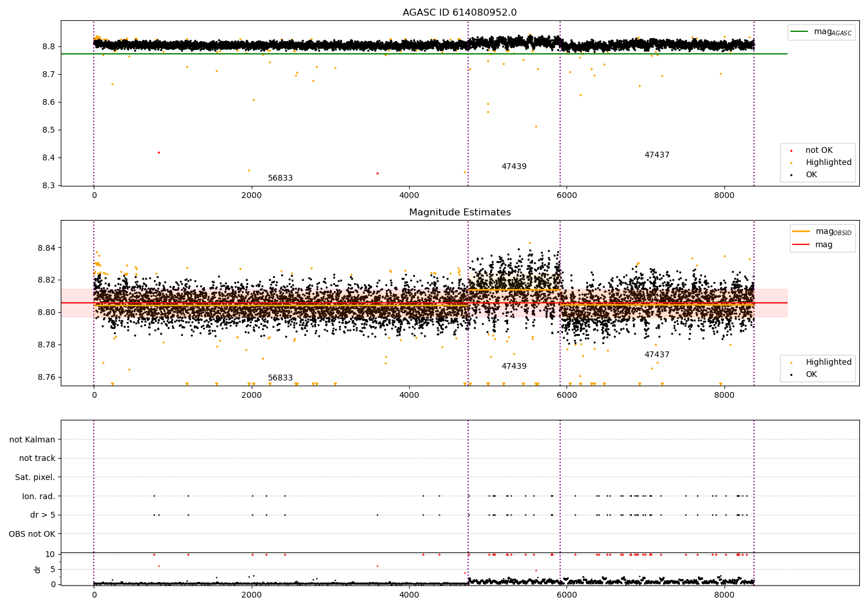Click the 8.78 y-axis tick label
This screenshot has height=608, width=868.
[x=46, y=345]
